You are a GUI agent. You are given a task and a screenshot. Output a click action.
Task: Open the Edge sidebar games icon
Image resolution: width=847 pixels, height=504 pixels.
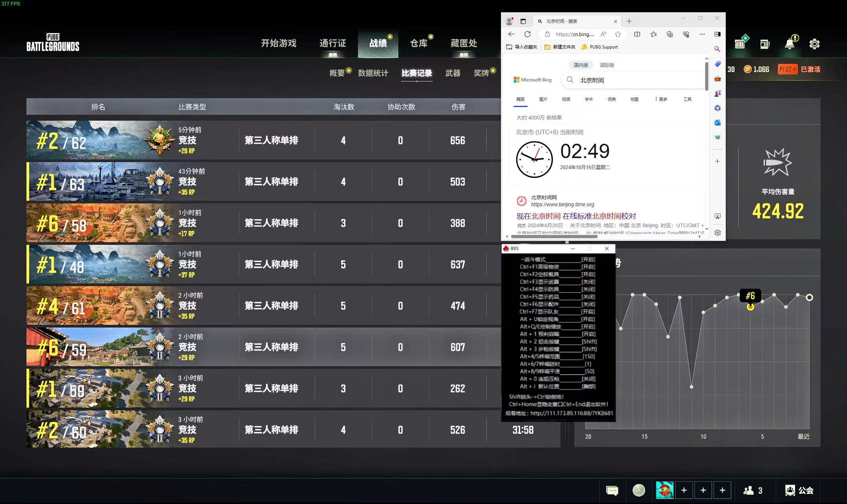tap(717, 93)
